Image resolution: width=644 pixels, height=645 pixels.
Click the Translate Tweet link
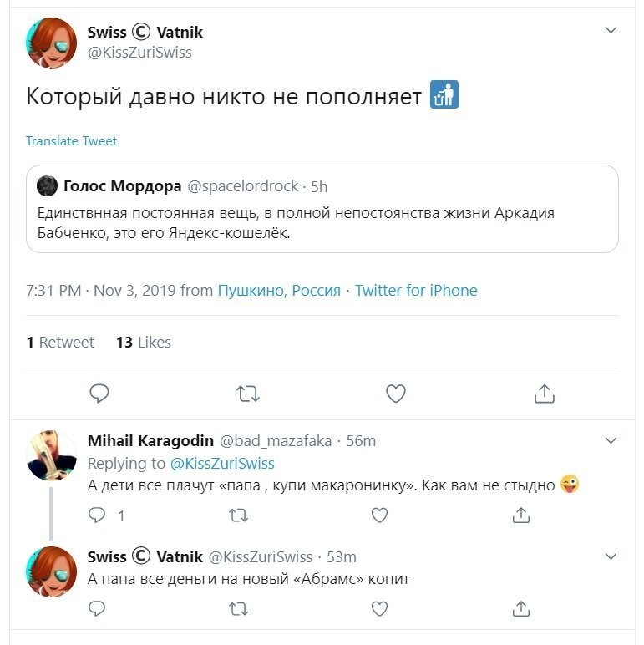tap(72, 140)
